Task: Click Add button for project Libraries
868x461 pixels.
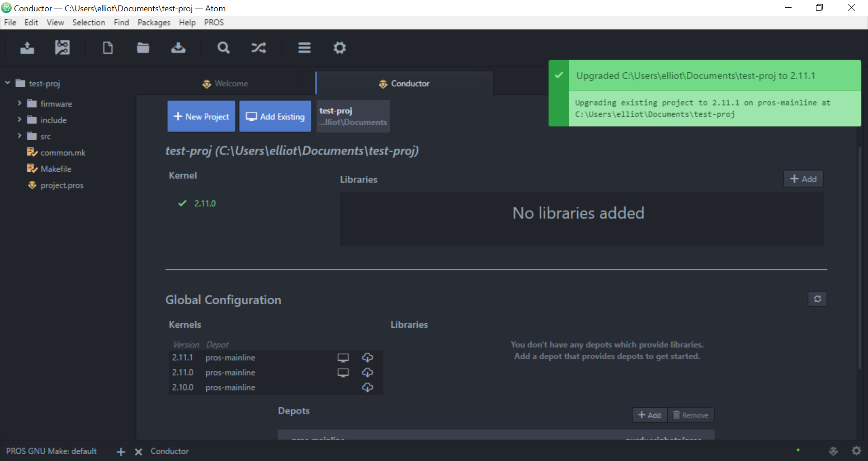Action: pos(803,179)
